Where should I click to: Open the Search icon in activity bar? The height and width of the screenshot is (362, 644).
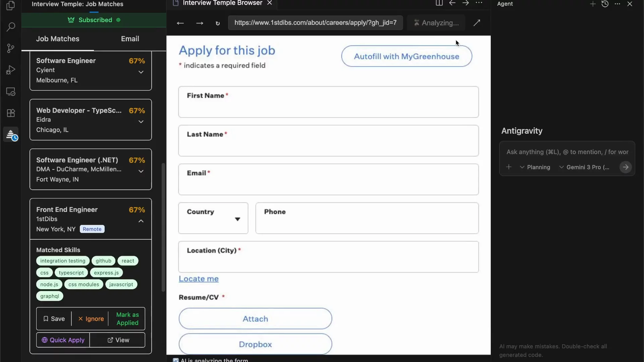point(11,27)
